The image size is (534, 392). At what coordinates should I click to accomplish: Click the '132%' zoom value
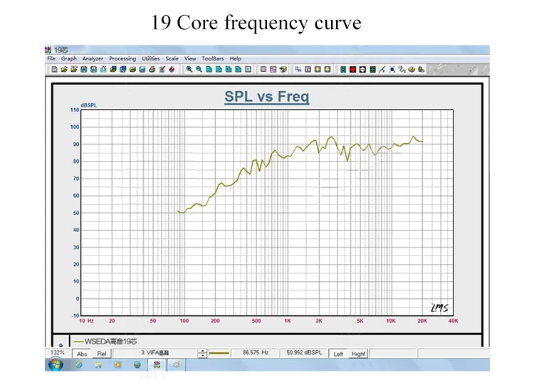57,353
